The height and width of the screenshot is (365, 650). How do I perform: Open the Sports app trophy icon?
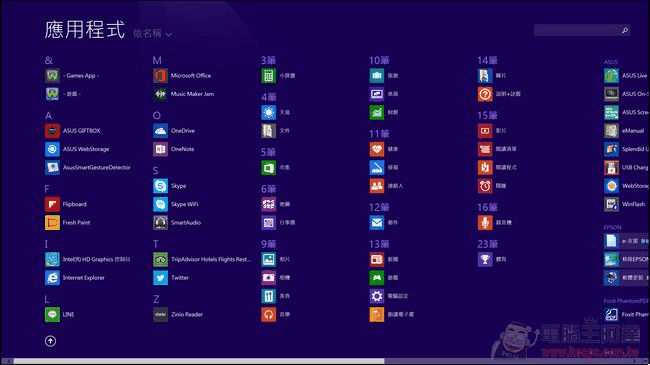[485, 259]
